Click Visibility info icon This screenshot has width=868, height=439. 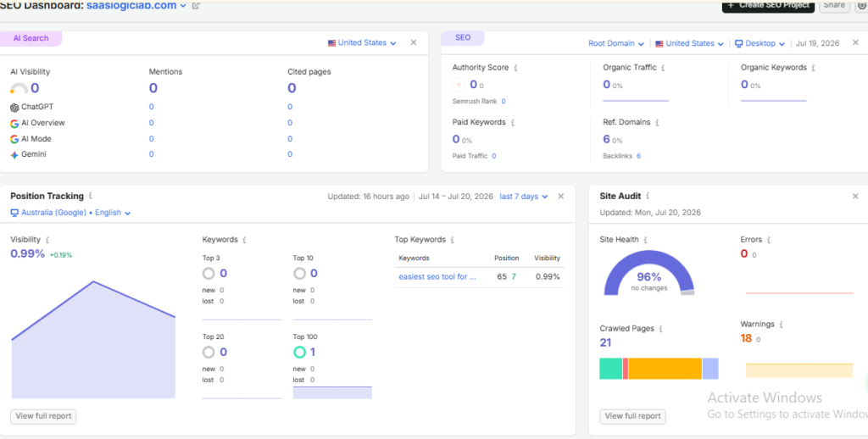tap(47, 240)
